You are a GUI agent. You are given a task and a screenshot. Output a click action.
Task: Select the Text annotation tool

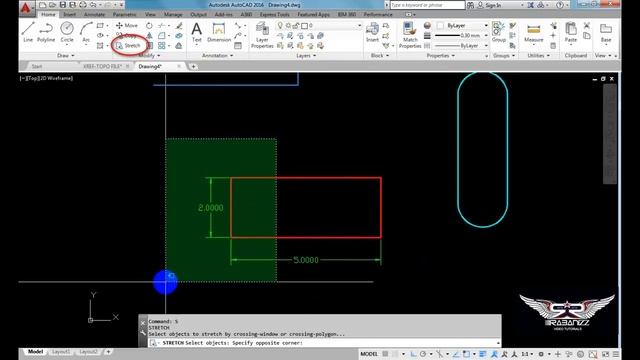point(197,32)
